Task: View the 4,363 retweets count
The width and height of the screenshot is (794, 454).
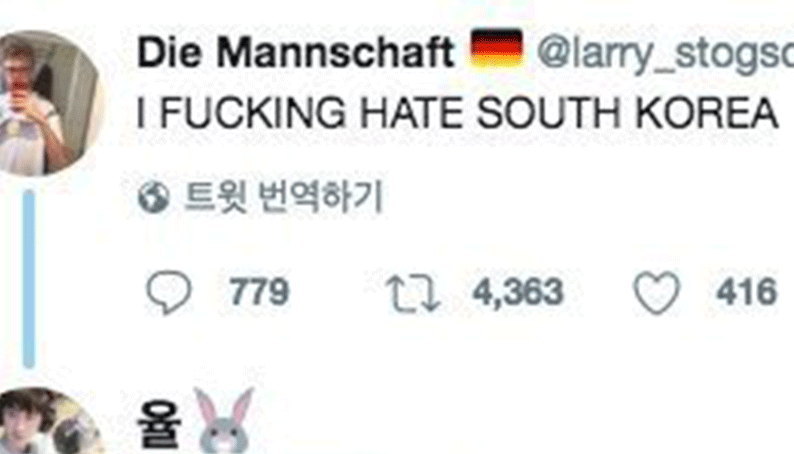Action: [x=518, y=293]
